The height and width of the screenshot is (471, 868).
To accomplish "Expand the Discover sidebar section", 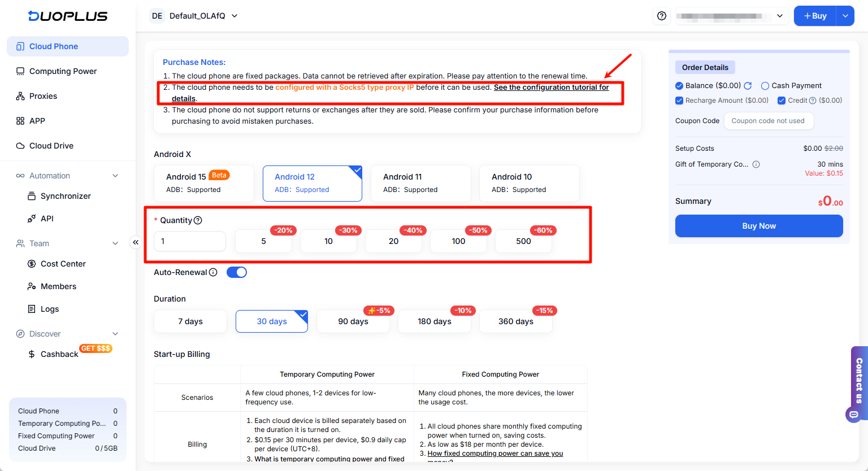I will click(115, 333).
